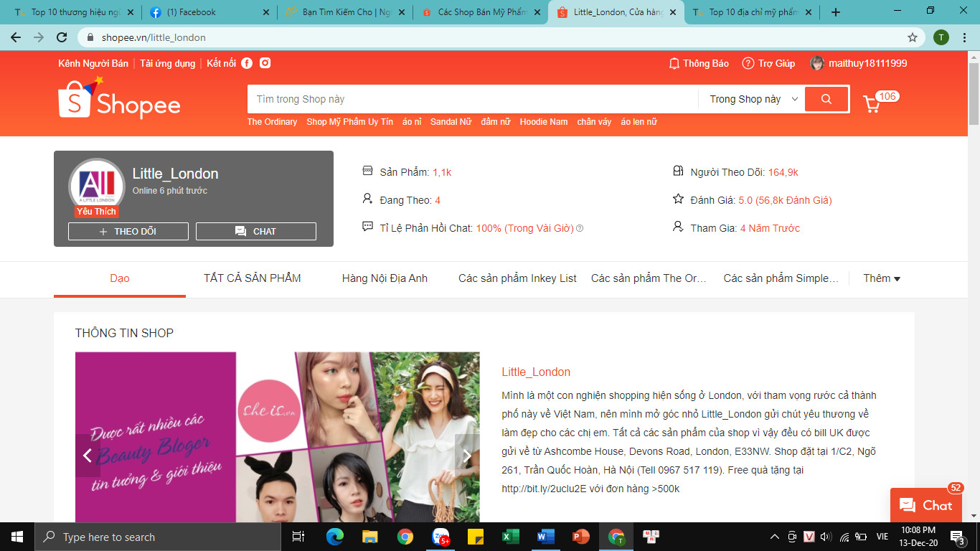
Task: Click the Trợ Giúp help link
Action: [x=768, y=63]
